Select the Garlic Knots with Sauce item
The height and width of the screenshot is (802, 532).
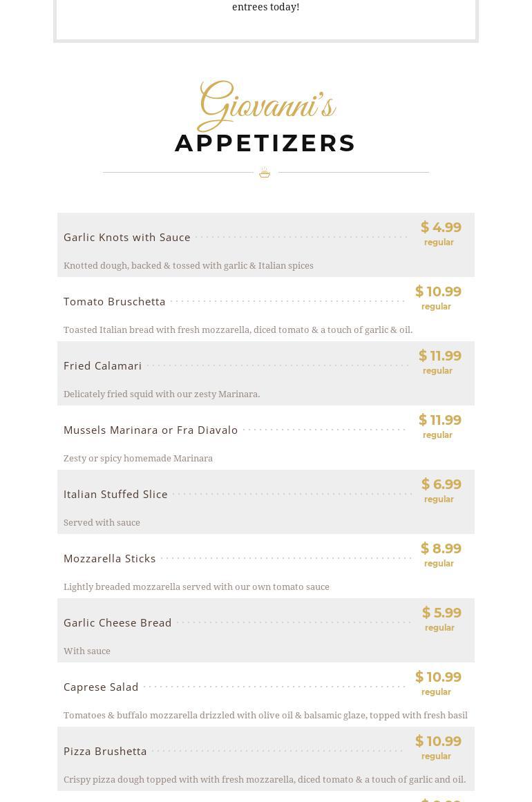[127, 237]
